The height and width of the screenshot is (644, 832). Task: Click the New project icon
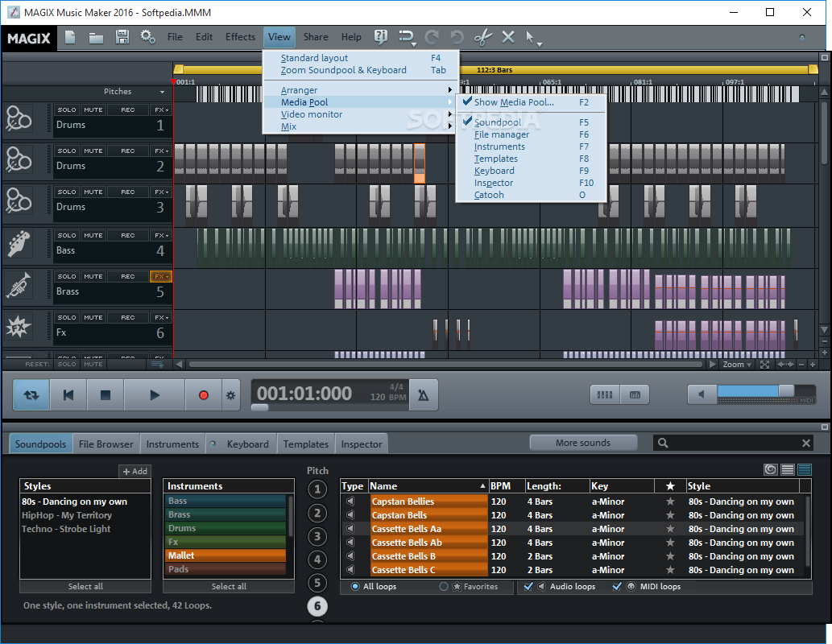[70, 37]
